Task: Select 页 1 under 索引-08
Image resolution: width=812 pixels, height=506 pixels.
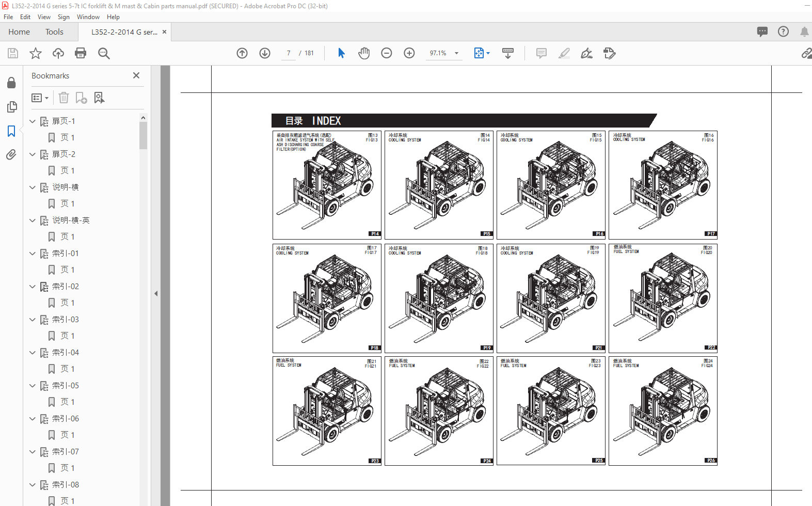Action: 68,501
